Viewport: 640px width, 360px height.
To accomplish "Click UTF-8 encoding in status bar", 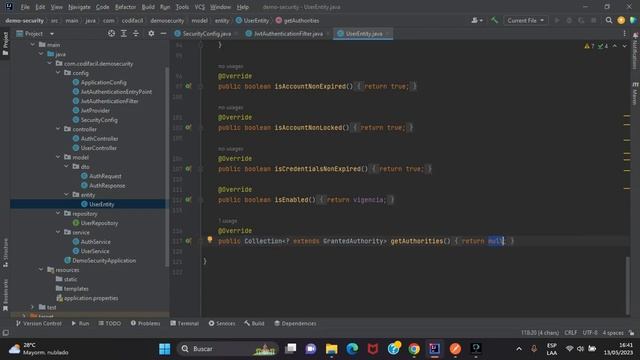I will pos(590,333).
